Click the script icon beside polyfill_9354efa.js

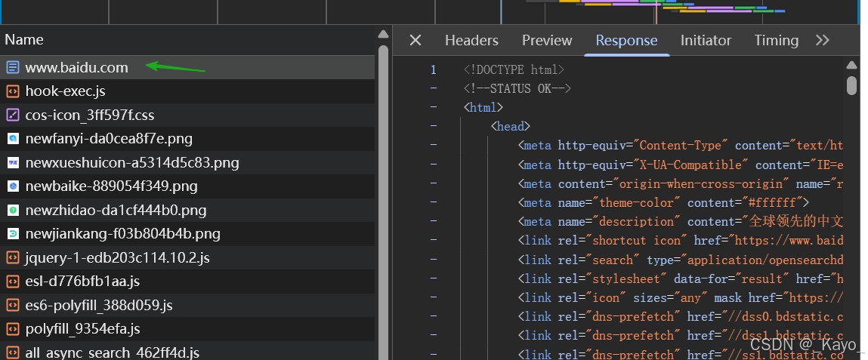12,329
